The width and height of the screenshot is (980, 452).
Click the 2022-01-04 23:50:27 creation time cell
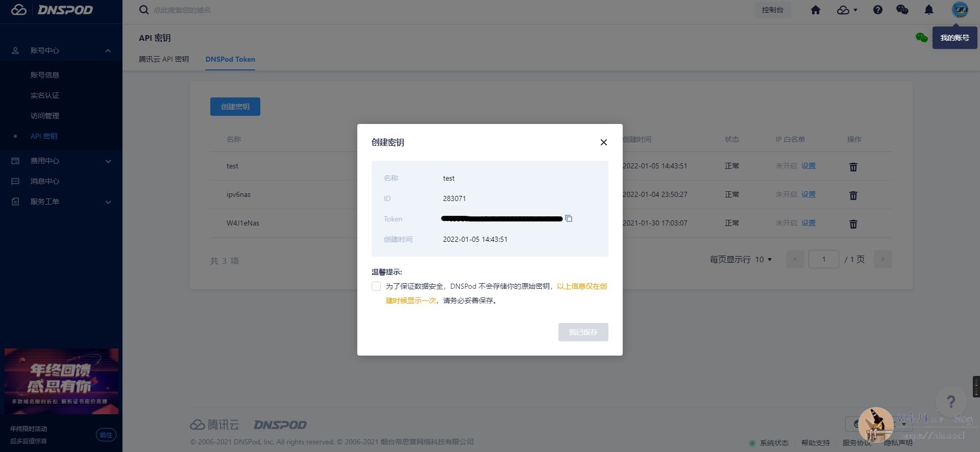coord(655,194)
